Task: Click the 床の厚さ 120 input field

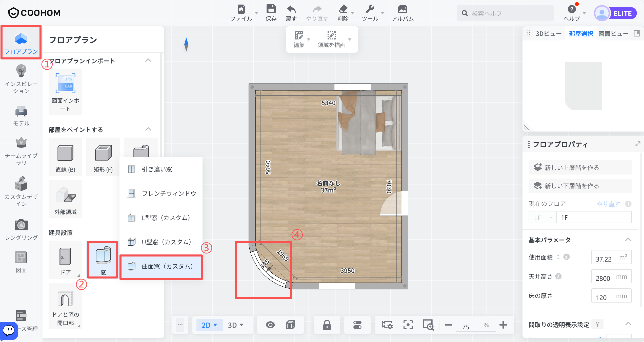Action: [611, 296]
